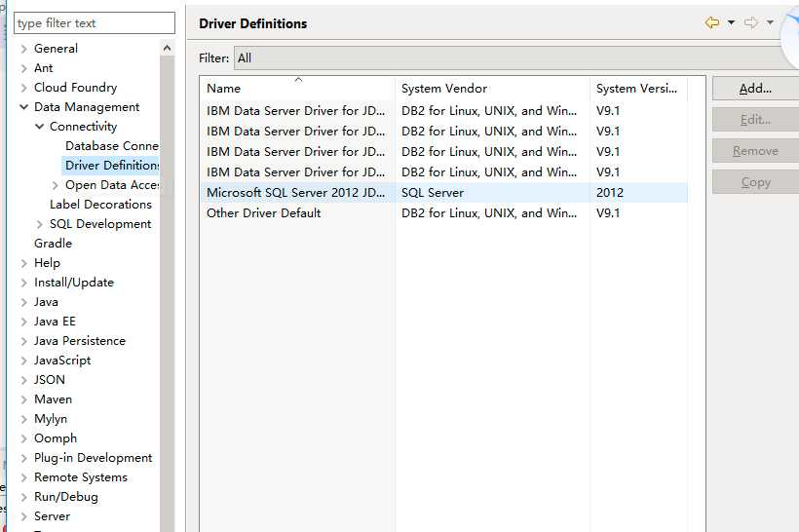Viewport: 799px width, 532px height.
Task: Select Remote Systems preference category
Action: 81,477
